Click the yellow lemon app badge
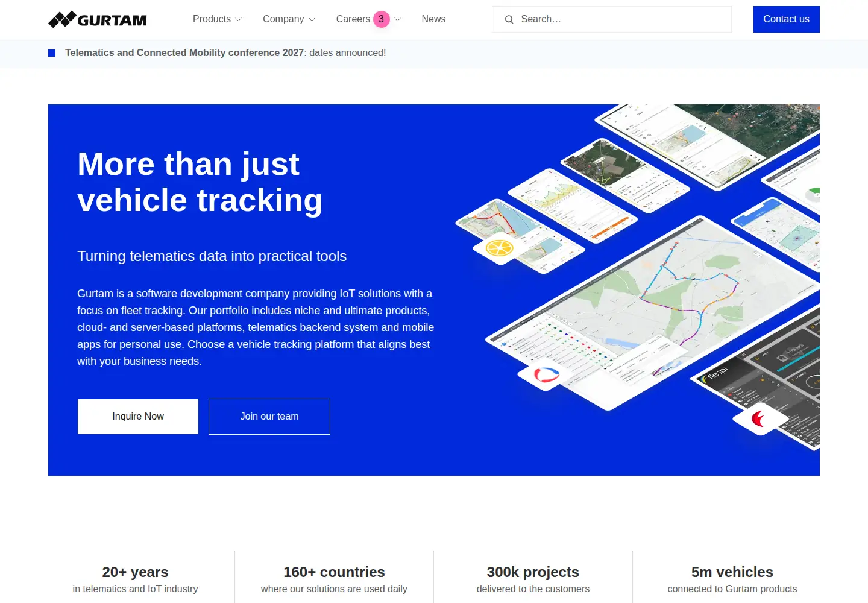This screenshot has width=868, height=603. click(499, 248)
